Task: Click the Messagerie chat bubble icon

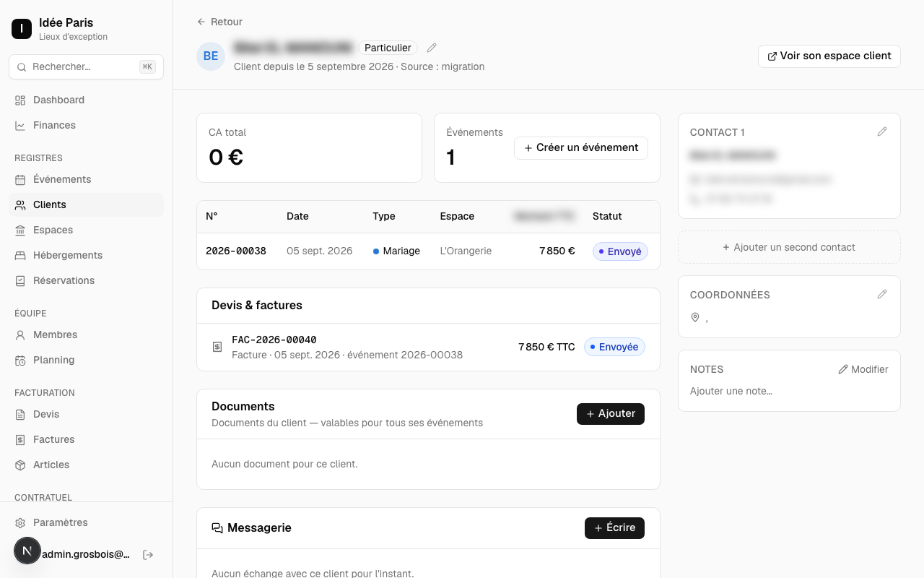Action: tap(217, 528)
